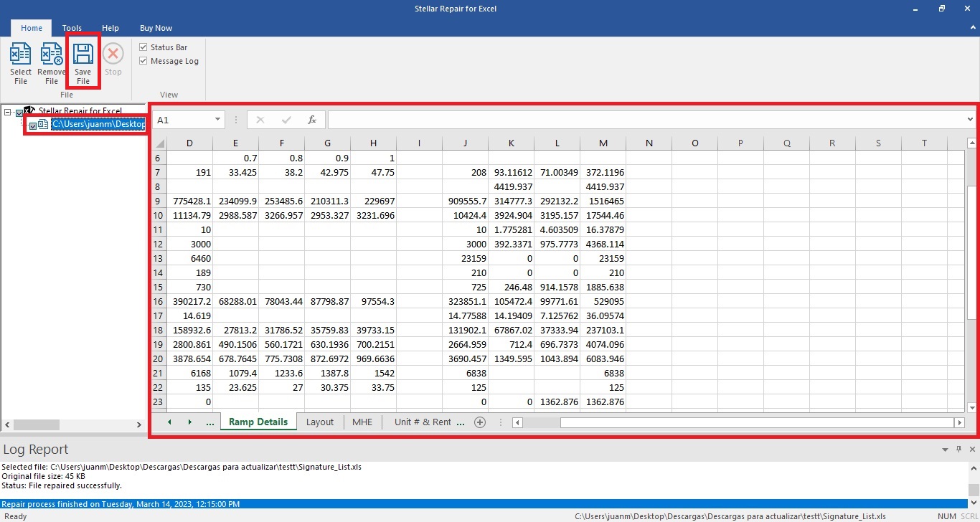
Task: Select column M header
Action: [x=603, y=143]
